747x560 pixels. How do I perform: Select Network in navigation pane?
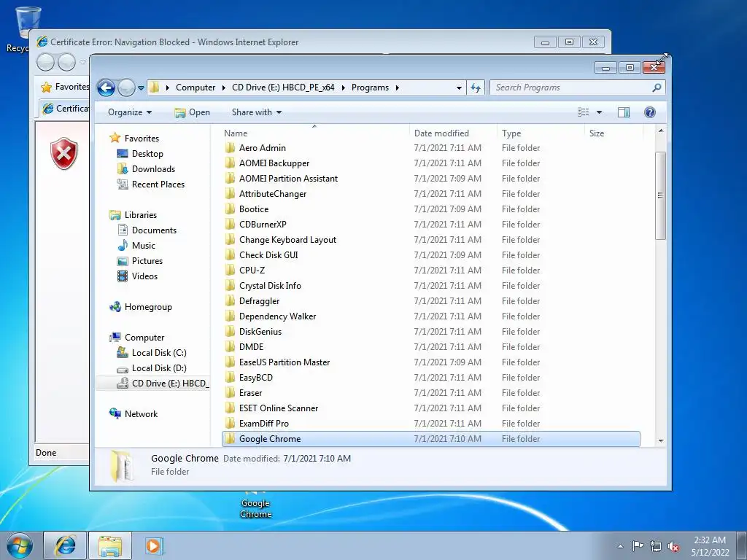click(x=141, y=414)
